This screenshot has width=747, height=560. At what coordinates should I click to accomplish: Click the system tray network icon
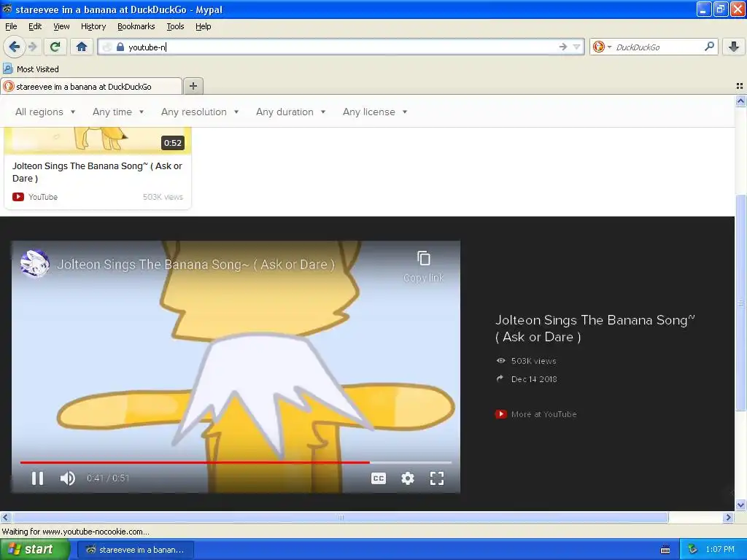tap(693, 550)
